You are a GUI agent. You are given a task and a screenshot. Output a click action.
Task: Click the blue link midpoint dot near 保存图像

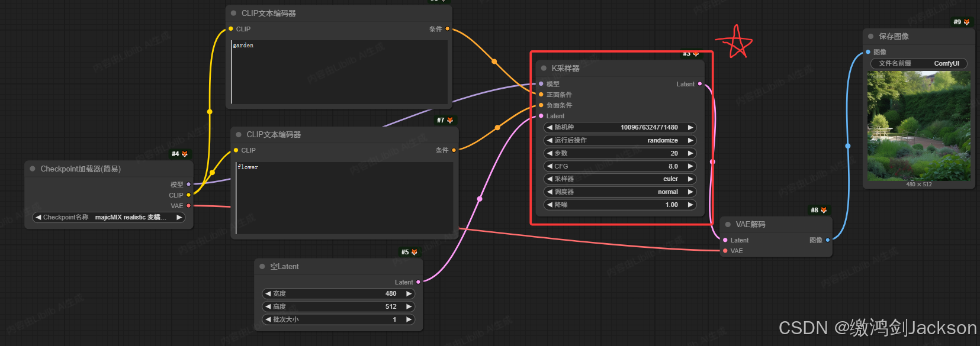coord(848,145)
